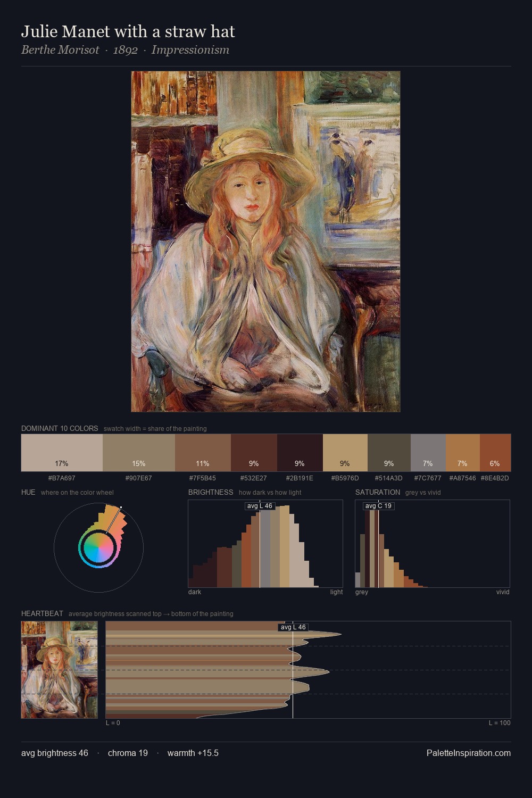The height and width of the screenshot is (798, 532).
Task: Click the 'avg brightness 46' footer stat
Action: (55, 753)
